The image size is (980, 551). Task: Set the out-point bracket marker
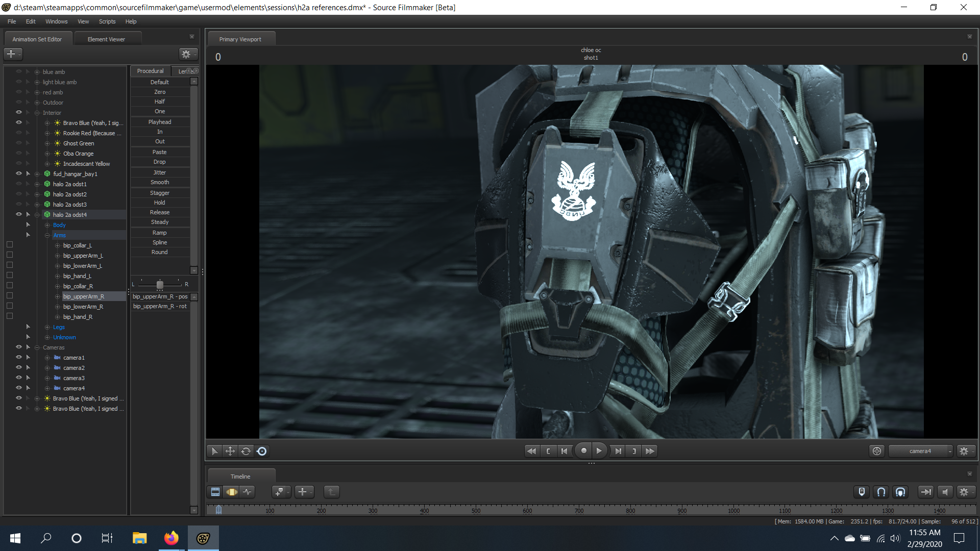(x=634, y=451)
